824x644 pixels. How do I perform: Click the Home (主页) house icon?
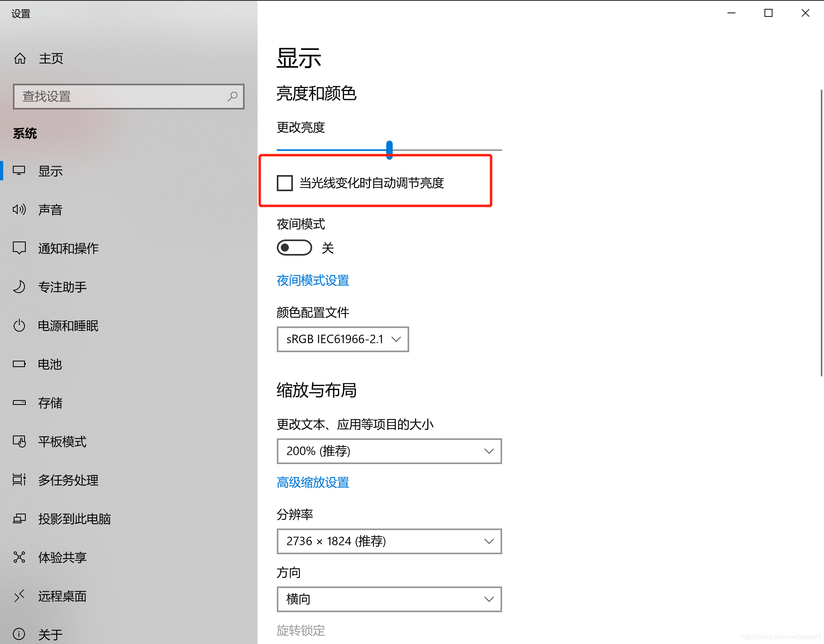click(20, 58)
